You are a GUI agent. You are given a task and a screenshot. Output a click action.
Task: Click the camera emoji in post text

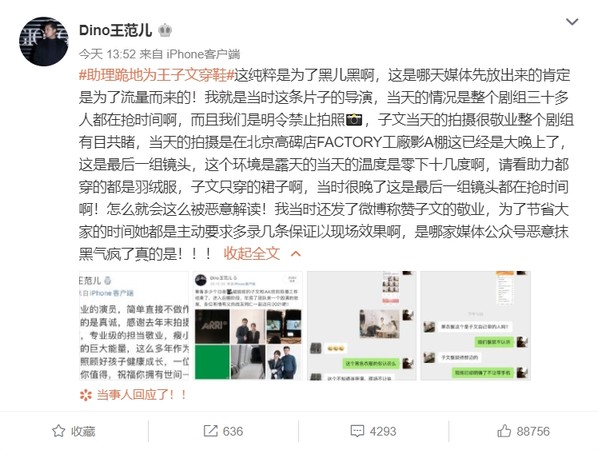point(354,120)
